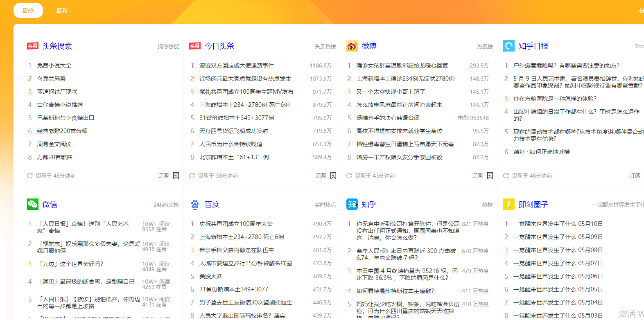Open 巴基斯坦禁止食糖出口 item
The image size is (644, 320).
click(66, 118)
